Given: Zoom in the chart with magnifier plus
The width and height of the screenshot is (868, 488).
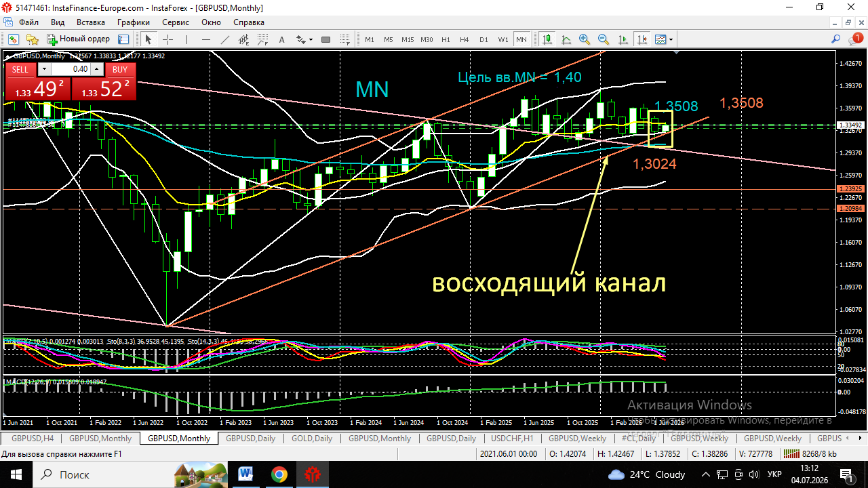Looking at the screenshot, I should 585,39.
